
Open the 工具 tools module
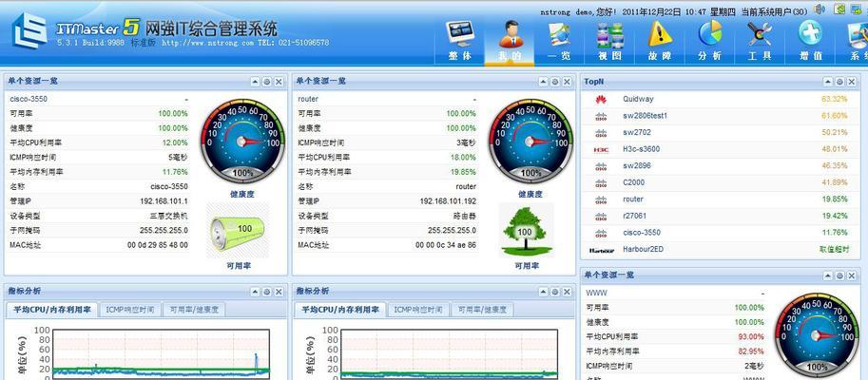[x=760, y=42]
